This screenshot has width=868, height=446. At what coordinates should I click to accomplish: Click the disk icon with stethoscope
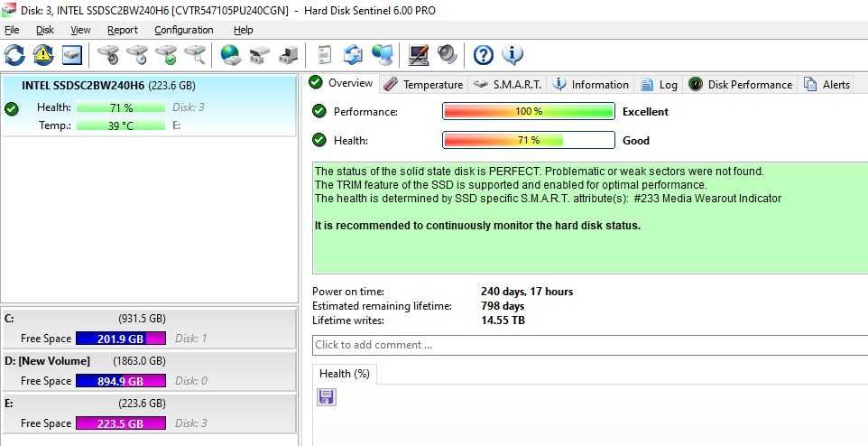108,55
